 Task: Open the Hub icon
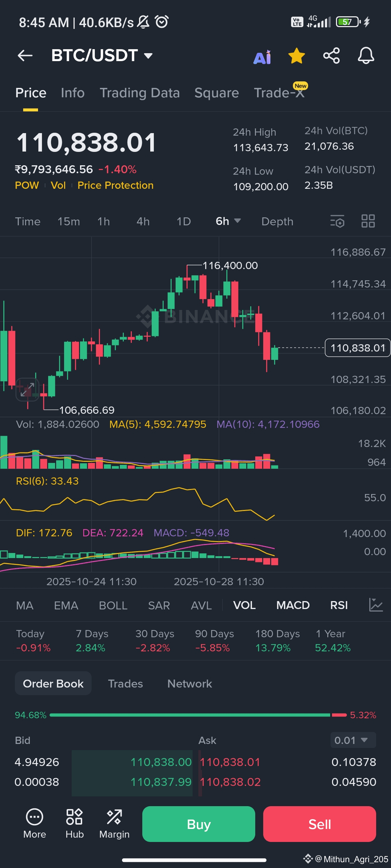point(75,824)
